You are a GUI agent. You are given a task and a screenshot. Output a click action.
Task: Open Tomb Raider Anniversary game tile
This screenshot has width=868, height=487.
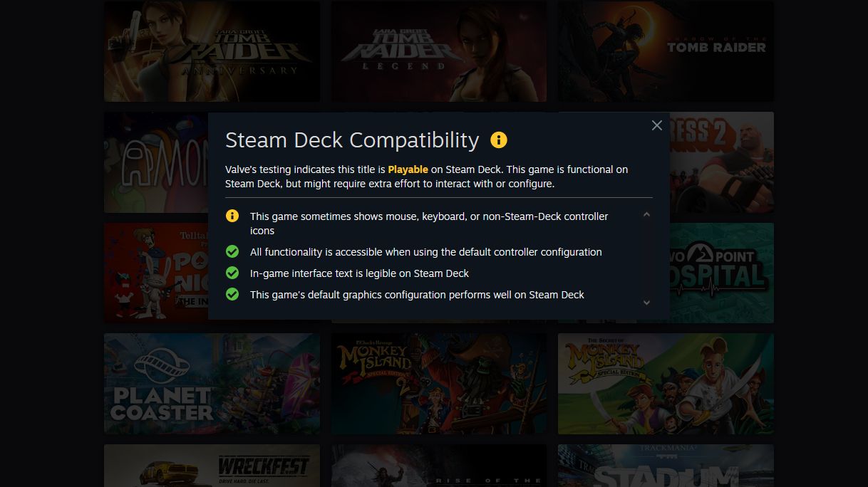(x=212, y=51)
